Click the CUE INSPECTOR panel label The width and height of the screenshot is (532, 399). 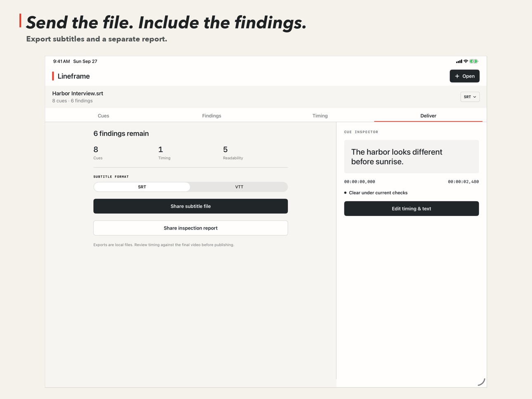click(x=361, y=132)
